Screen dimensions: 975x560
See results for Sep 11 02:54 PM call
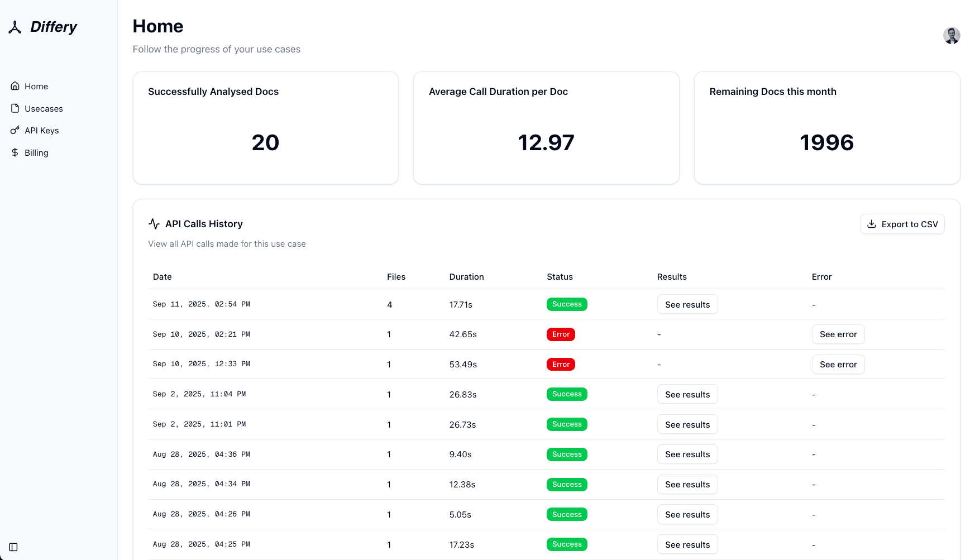(687, 304)
